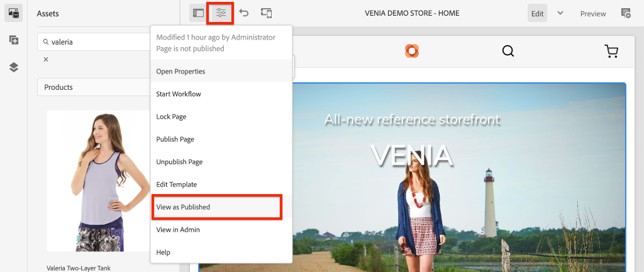Viewport: 644px width, 272px height.
Task: Open the Products asset type dropdown
Action: pyautogui.click(x=94, y=87)
